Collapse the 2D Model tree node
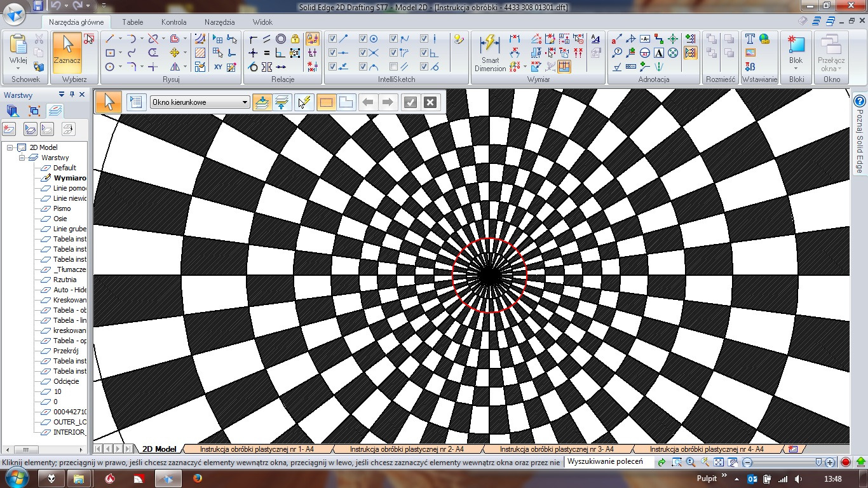The width and height of the screenshot is (868, 488). (x=10, y=147)
